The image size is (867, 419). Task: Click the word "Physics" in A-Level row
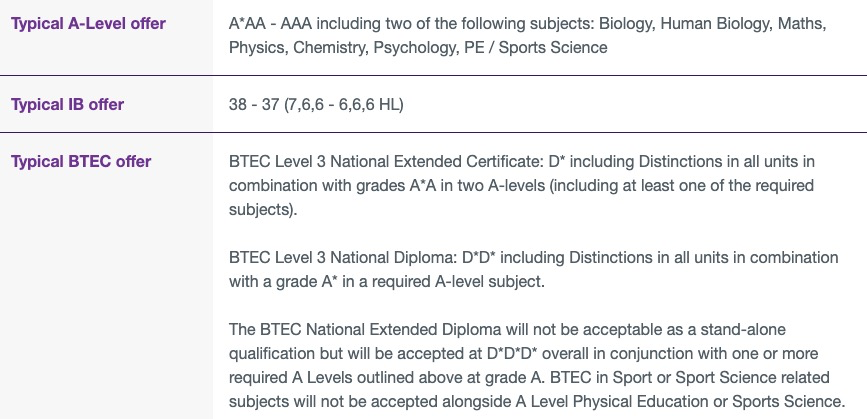tap(254, 47)
